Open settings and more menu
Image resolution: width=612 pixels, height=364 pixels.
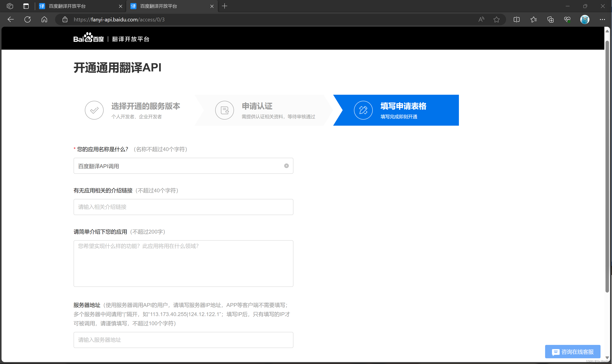pyautogui.click(x=602, y=19)
